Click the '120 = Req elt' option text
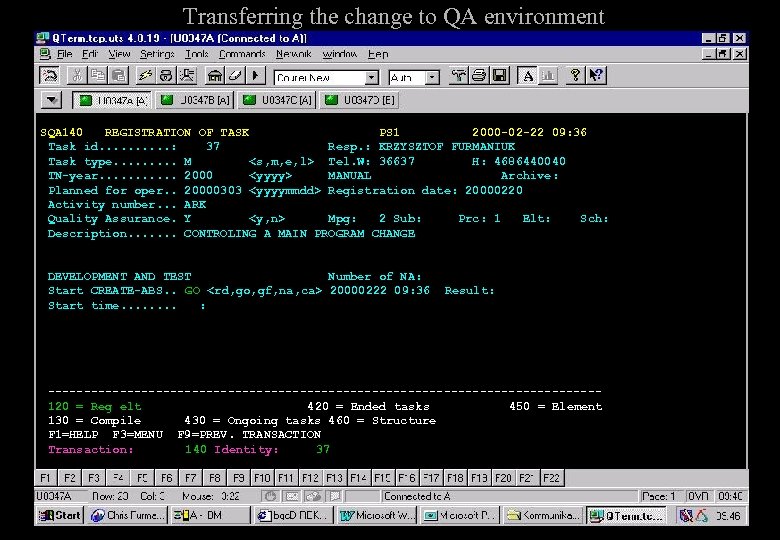The height and width of the screenshot is (540, 780). (95, 407)
